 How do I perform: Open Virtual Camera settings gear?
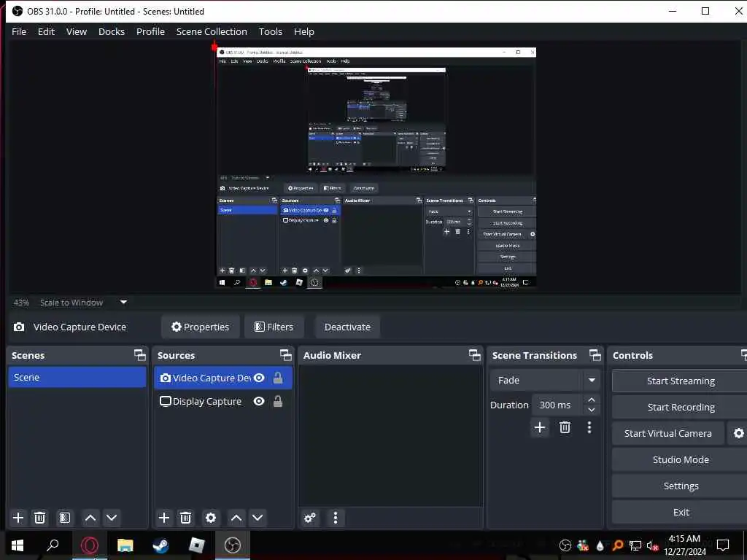[x=738, y=433]
